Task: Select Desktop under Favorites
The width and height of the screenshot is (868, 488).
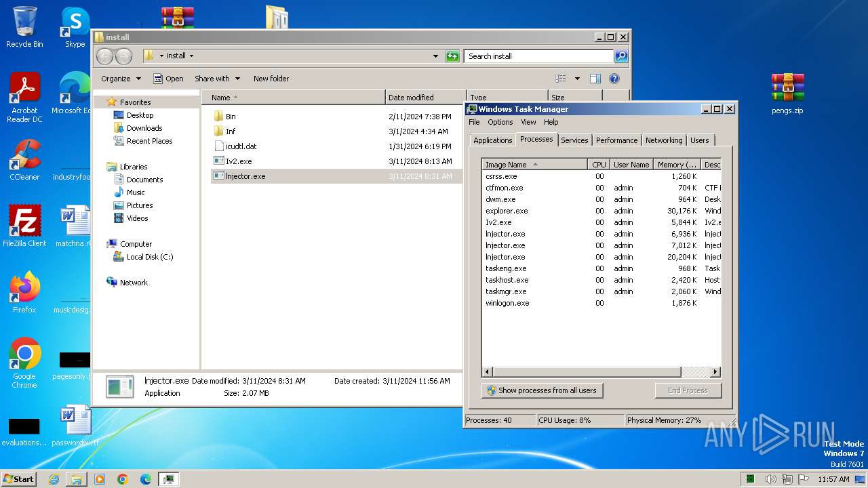Action: [x=140, y=115]
